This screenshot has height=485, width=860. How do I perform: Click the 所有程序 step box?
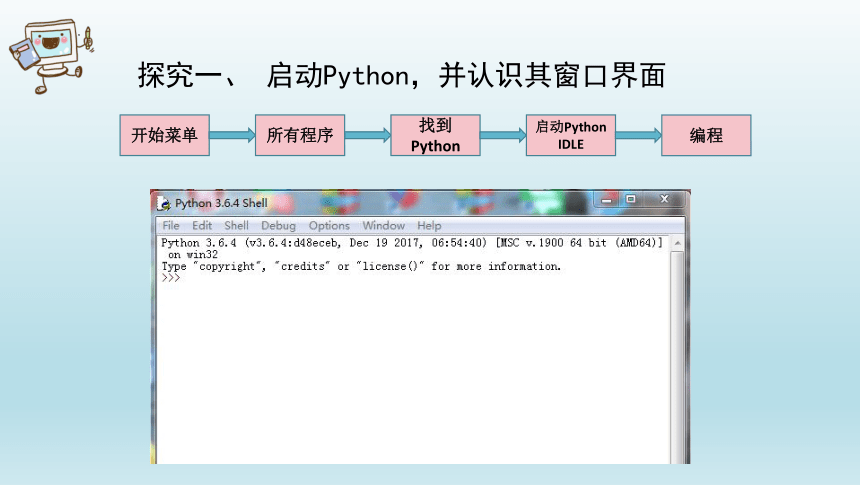(300, 135)
